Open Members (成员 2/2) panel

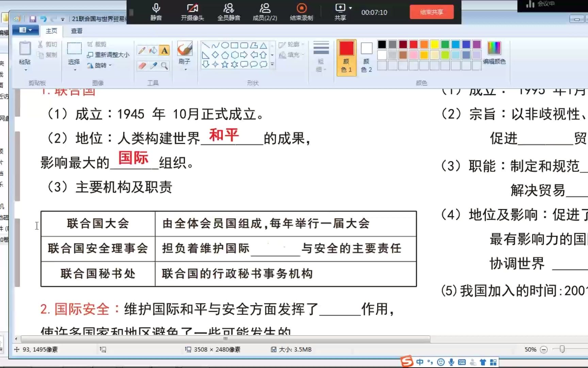(265, 12)
